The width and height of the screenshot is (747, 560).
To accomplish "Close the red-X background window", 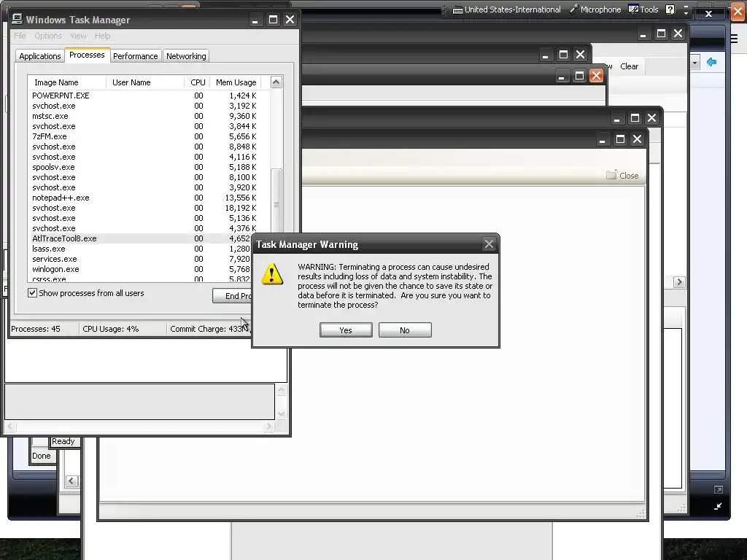I will pyautogui.click(x=596, y=76).
